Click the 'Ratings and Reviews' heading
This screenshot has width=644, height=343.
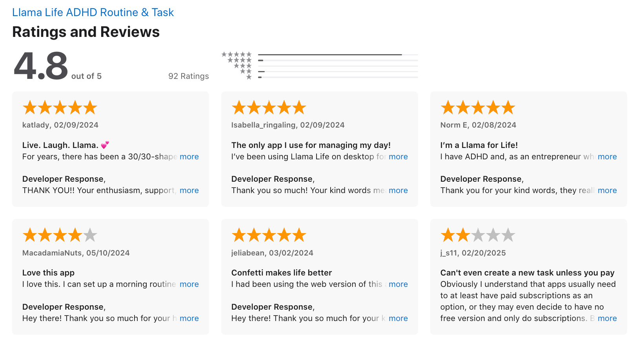pyautogui.click(x=86, y=32)
